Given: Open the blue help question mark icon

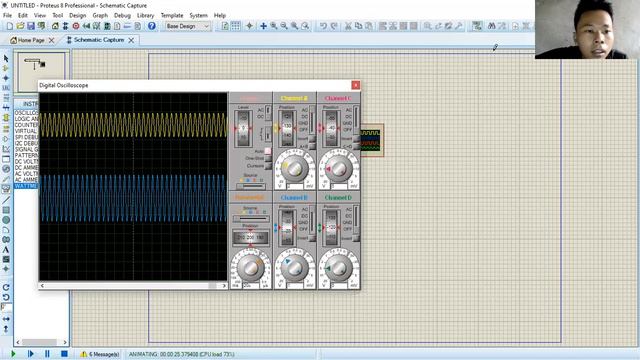Looking at the screenshot, I should pos(152,26).
